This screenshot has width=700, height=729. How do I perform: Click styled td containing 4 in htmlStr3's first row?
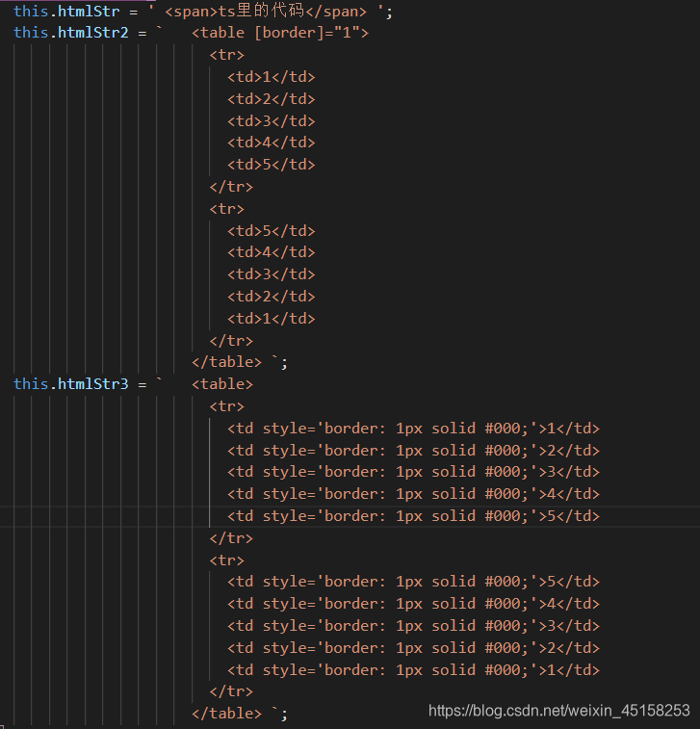pos(413,494)
